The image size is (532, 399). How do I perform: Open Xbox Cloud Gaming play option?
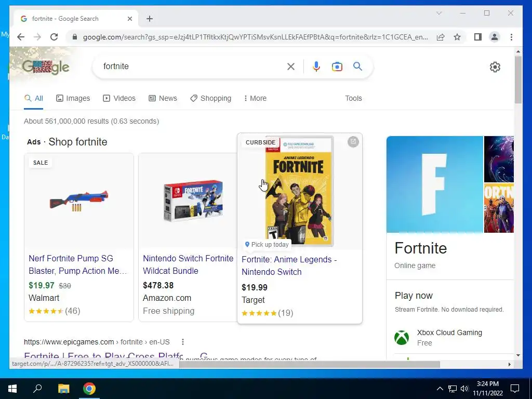[x=449, y=338]
